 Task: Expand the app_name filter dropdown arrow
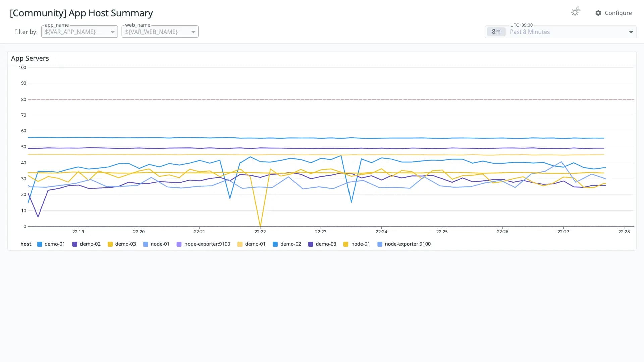coord(113,32)
